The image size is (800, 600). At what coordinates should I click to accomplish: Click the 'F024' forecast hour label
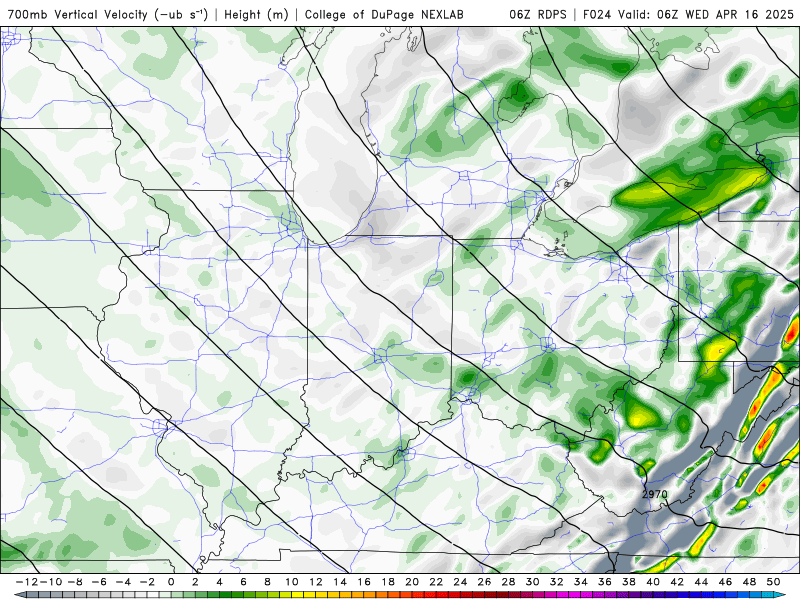[x=598, y=14]
